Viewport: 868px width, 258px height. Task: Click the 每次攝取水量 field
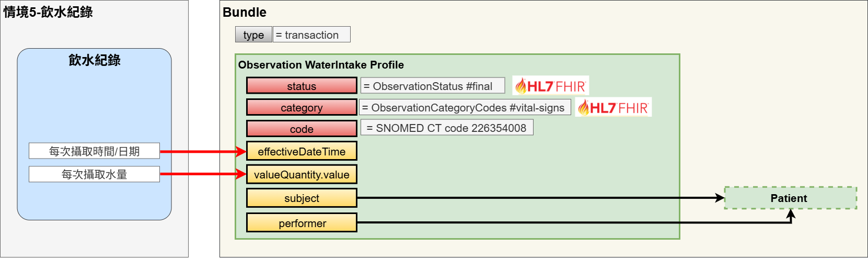tap(94, 174)
